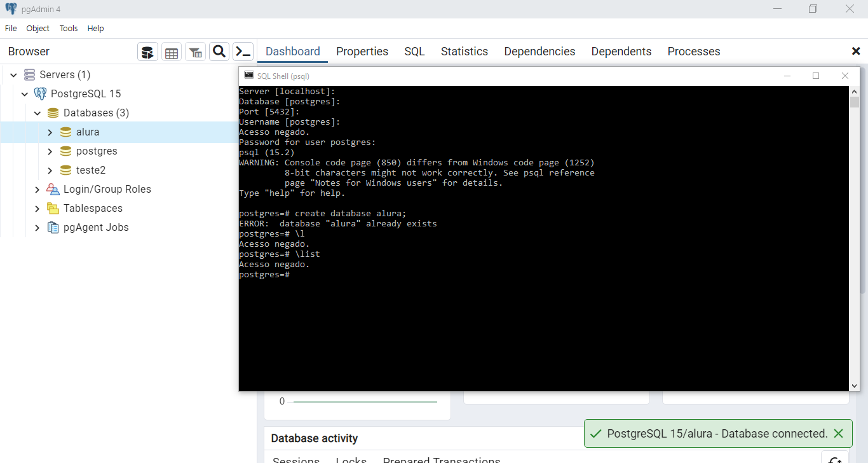Viewport: 868px width, 463px height.
Task: Open the Help menu
Action: [95, 29]
